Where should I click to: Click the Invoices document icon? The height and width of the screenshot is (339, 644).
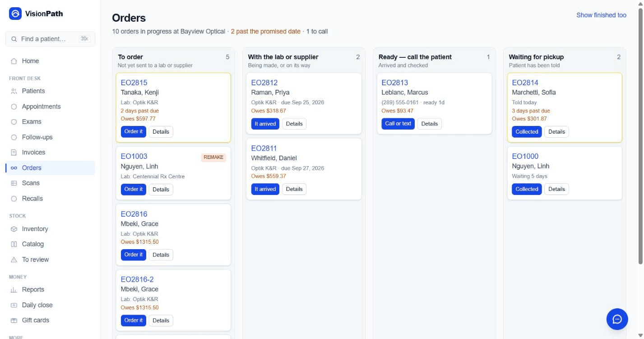coord(14,153)
